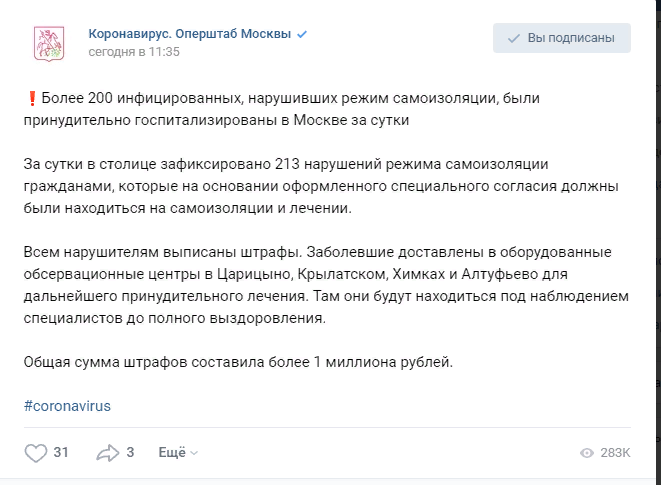661x485 pixels.
Task: Click the eye views icon
Action: coord(587,453)
